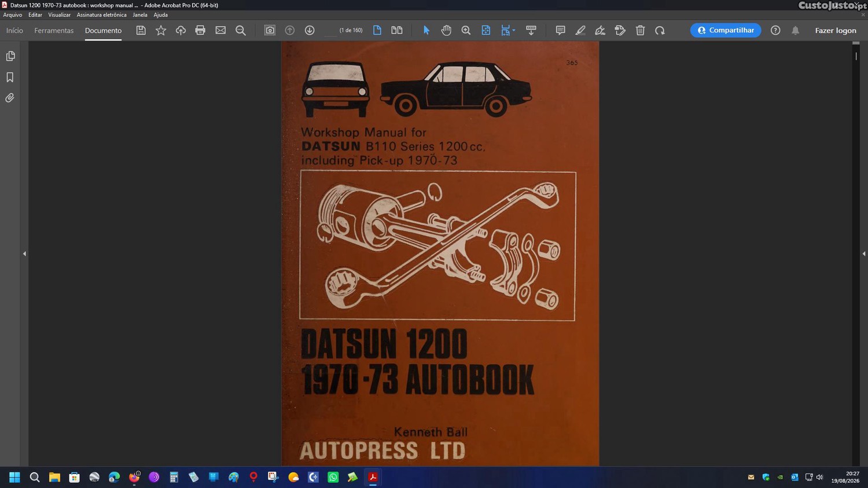Open the Visualizar menu
The width and height of the screenshot is (868, 488).
59,15
